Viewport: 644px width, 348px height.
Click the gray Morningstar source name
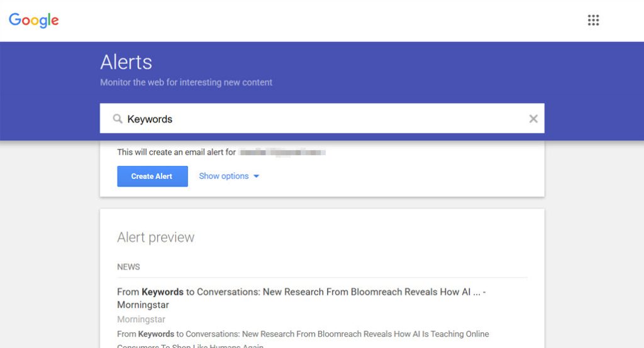pos(141,319)
